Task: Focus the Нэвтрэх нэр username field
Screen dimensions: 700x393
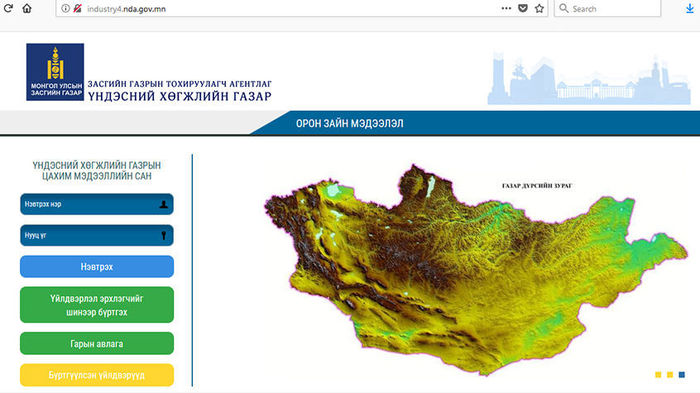Action: click(97, 204)
